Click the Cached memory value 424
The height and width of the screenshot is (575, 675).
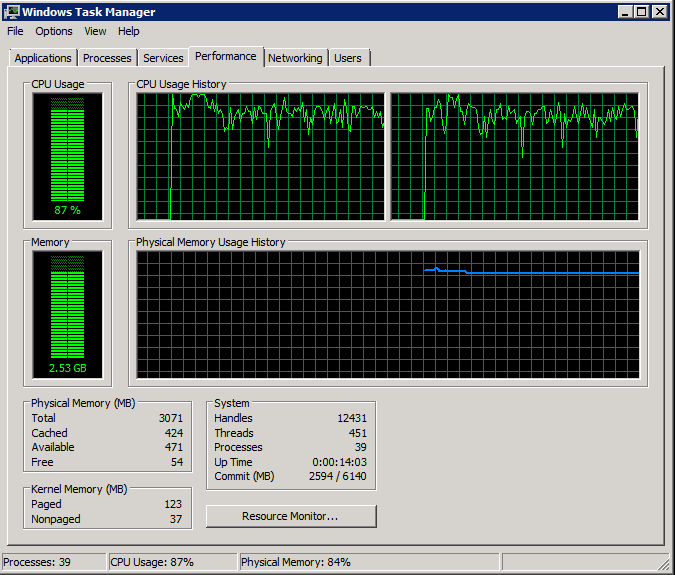click(x=174, y=433)
